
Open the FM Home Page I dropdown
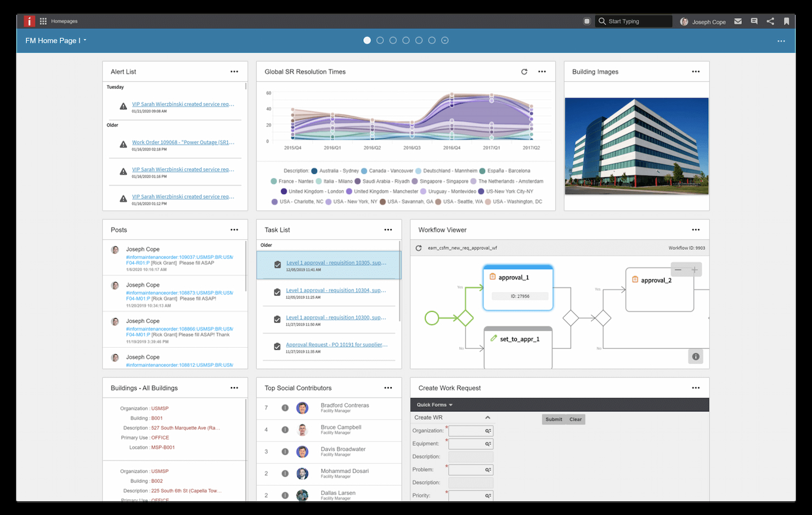tap(85, 40)
